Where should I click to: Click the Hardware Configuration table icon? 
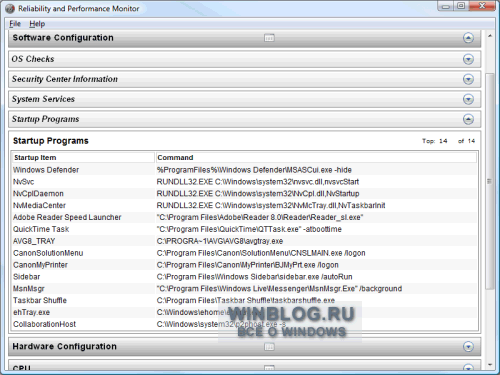tap(269, 347)
